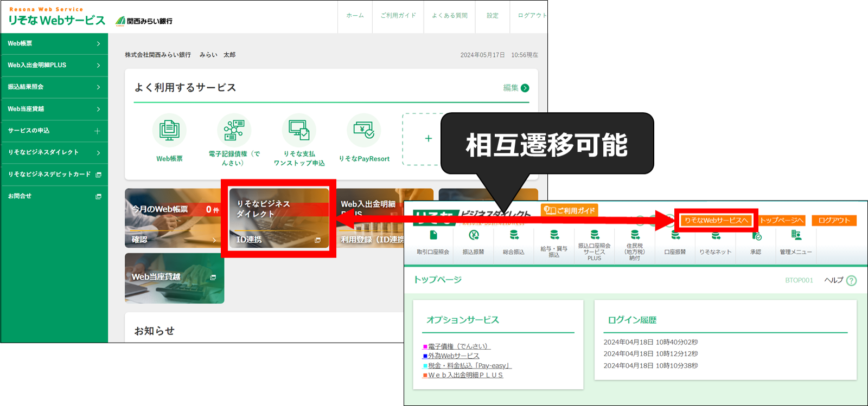Select login entry 2024年04月18日 10時40分02秒
Screen dimensions: 868x406
click(650, 342)
